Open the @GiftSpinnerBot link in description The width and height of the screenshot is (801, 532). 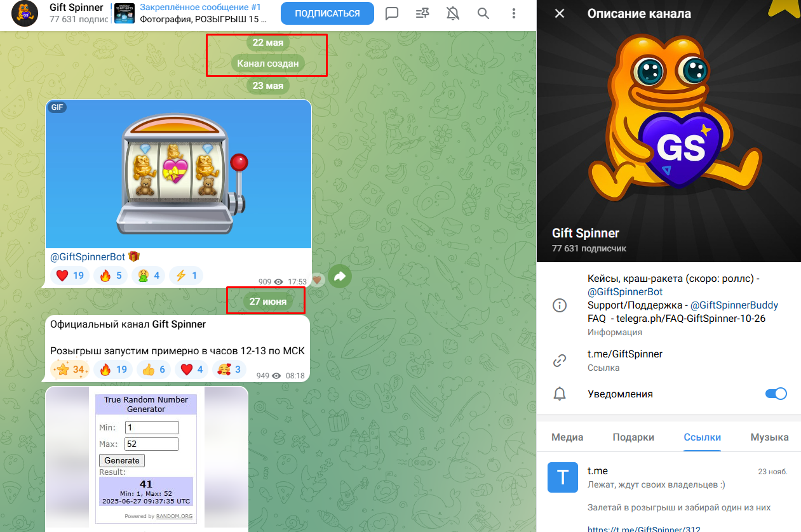pos(625,292)
